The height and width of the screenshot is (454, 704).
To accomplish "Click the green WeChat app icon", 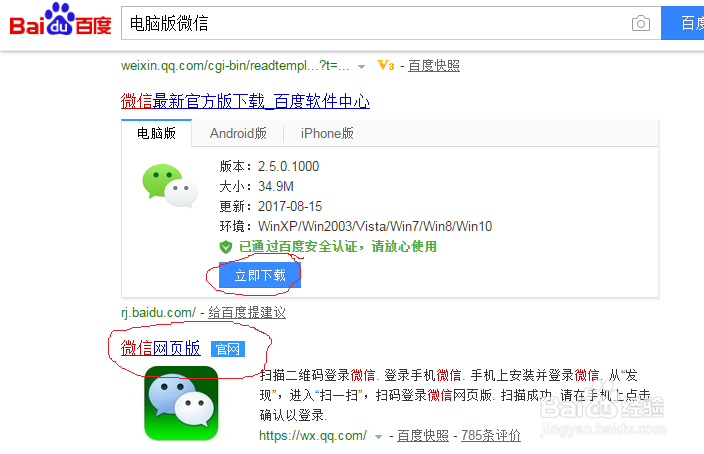I will pos(170,185).
